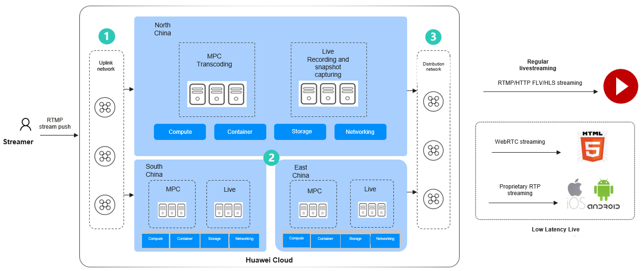The width and height of the screenshot is (644, 271).
Task: Click the server icons under East China Live
Action: coord(373,210)
